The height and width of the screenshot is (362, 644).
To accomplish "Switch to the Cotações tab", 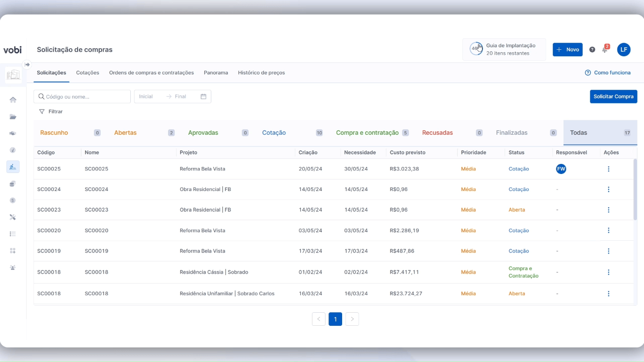I will 88,73.
